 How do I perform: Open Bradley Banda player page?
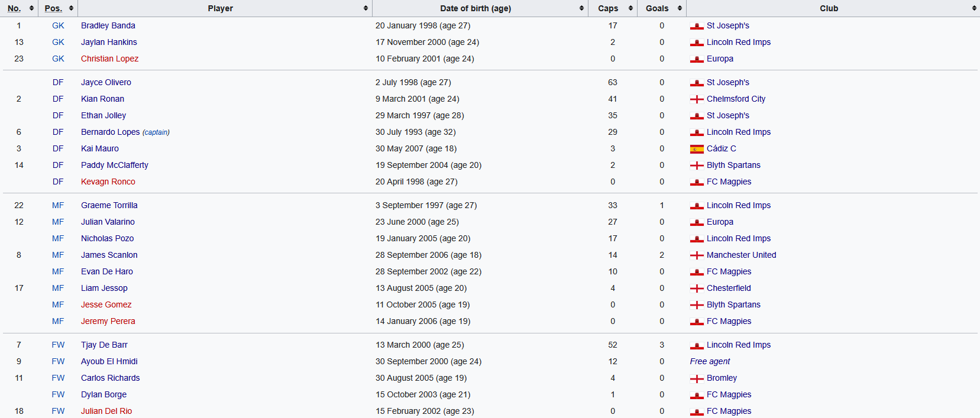click(x=108, y=25)
